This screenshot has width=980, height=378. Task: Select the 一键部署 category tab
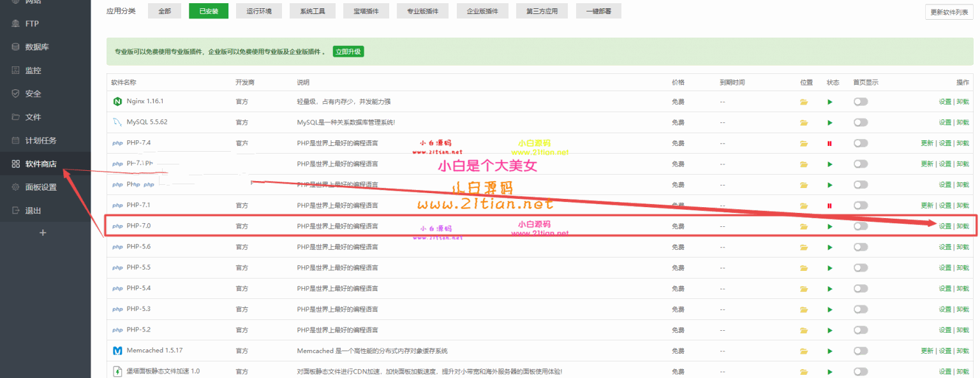pyautogui.click(x=598, y=11)
